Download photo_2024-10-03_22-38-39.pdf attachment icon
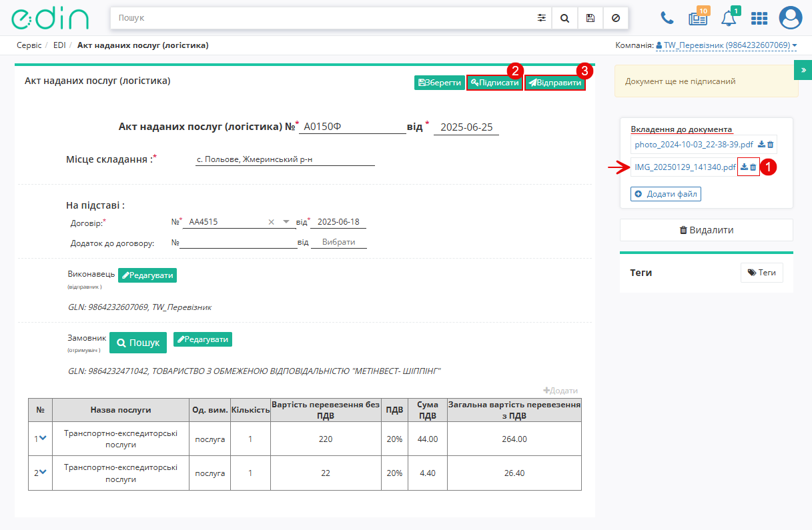812x530 pixels. 761,144
